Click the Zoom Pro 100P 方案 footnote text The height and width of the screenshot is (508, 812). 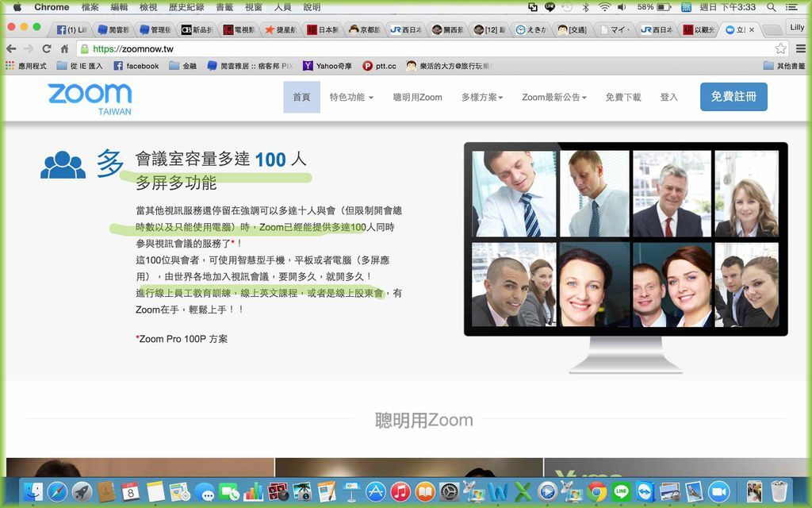182,339
